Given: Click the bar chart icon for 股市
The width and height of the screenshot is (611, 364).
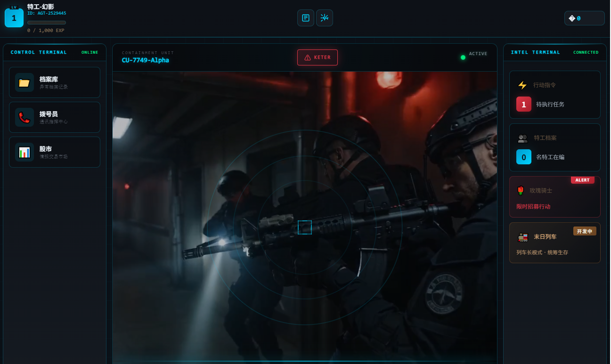Looking at the screenshot, I should point(24,152).
